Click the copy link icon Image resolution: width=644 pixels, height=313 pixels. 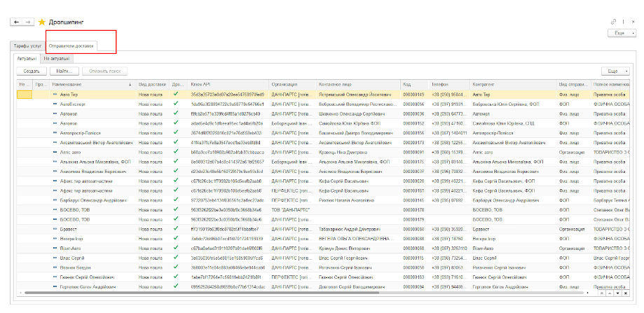point(614,22)
